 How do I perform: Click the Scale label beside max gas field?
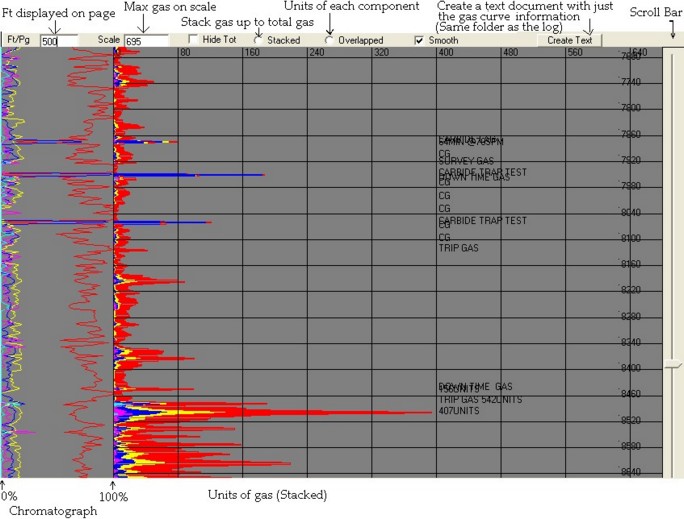point(108,41)
